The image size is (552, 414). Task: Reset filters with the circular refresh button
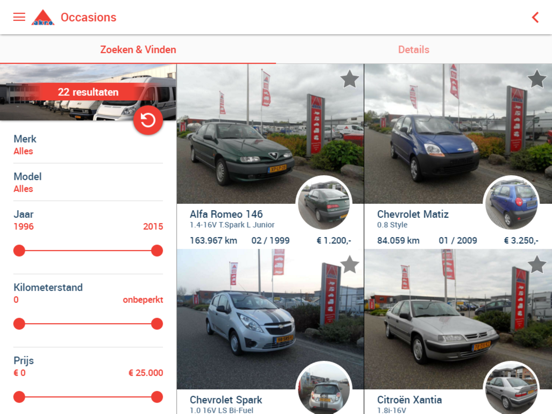[x=148, y=120]
